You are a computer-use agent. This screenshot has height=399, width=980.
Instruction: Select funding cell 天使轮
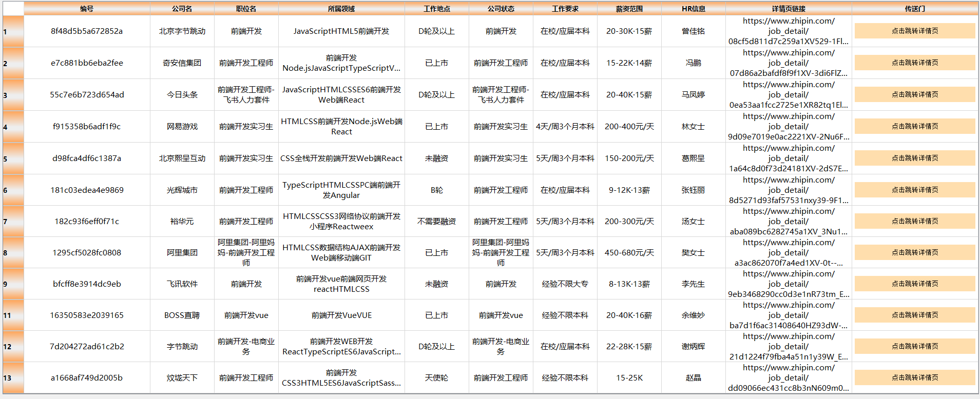click(x=436, y=377)
